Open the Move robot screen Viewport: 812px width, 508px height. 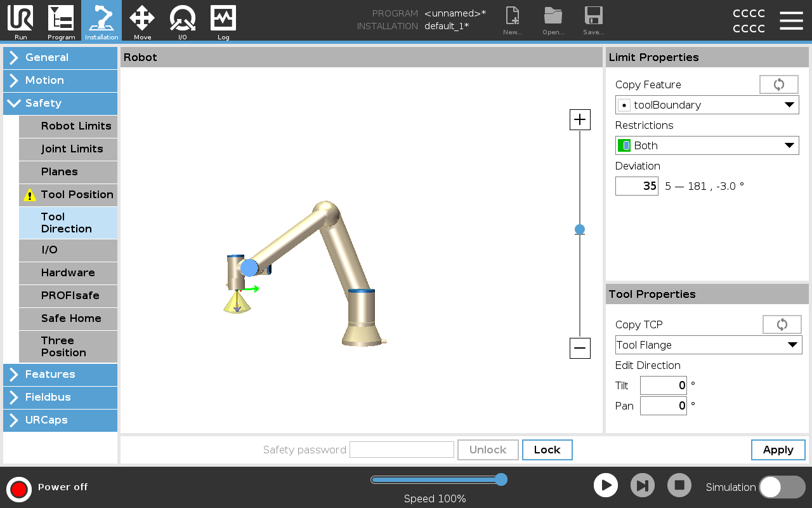pos(142,21)
